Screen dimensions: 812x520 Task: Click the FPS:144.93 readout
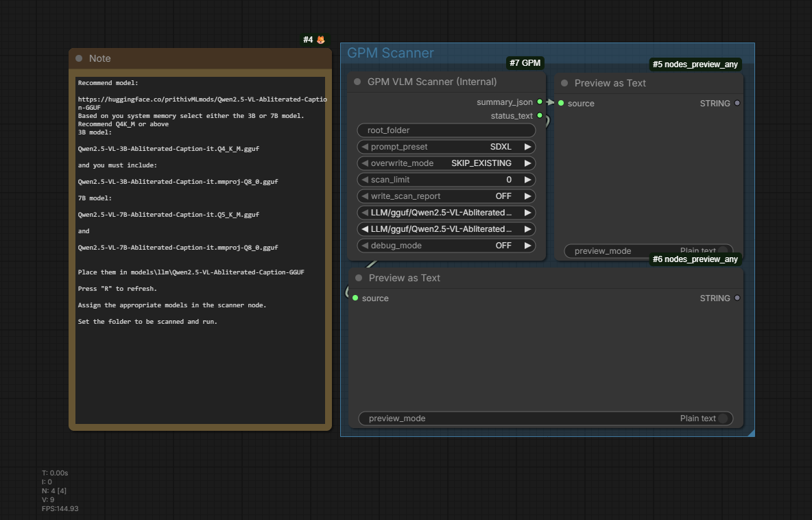[60, 508]
